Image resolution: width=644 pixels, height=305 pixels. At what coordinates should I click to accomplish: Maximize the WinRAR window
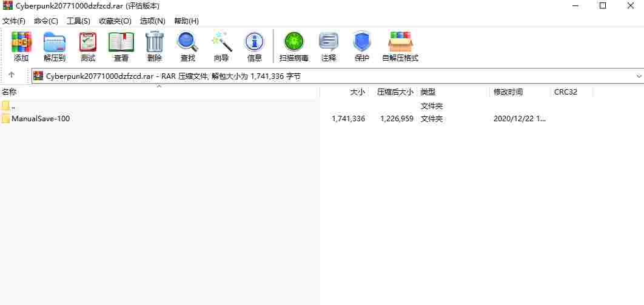click(x=603, y=5)
